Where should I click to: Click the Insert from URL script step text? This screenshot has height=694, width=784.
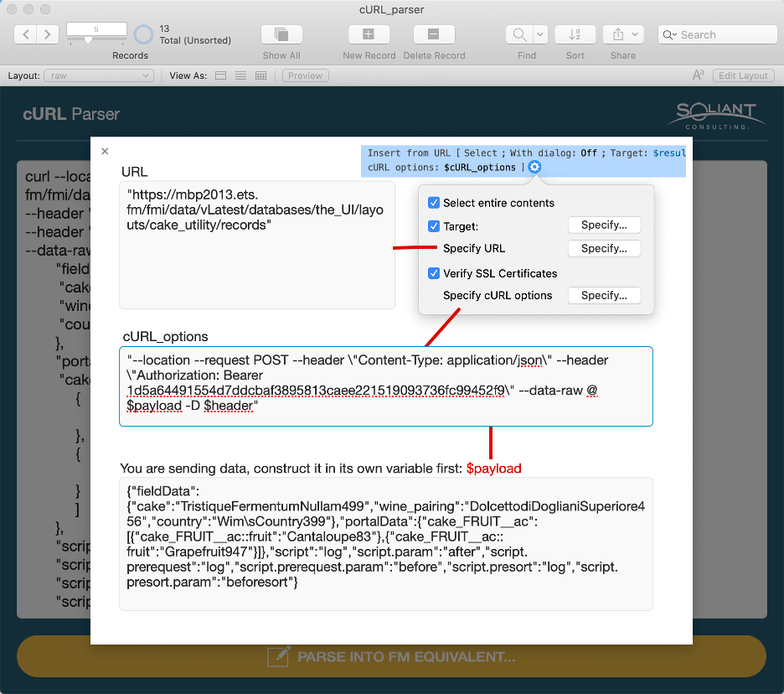point(524,160)
